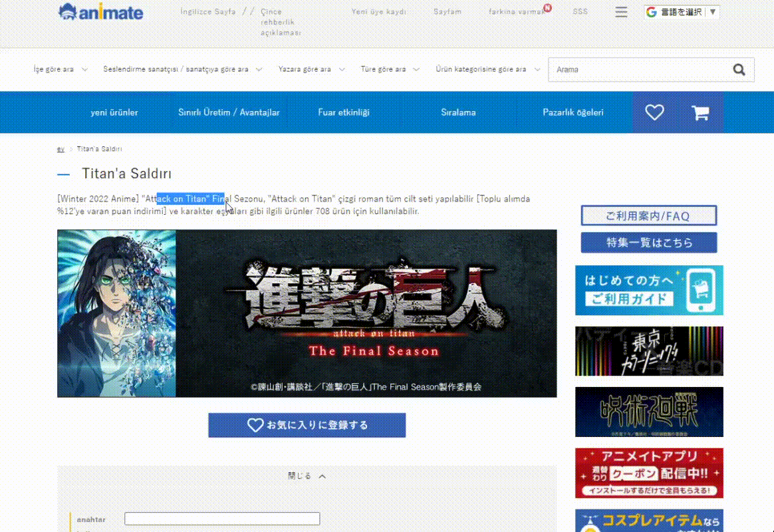
Task: Open the 言語を選択 language dropdown
Action: 681,12
